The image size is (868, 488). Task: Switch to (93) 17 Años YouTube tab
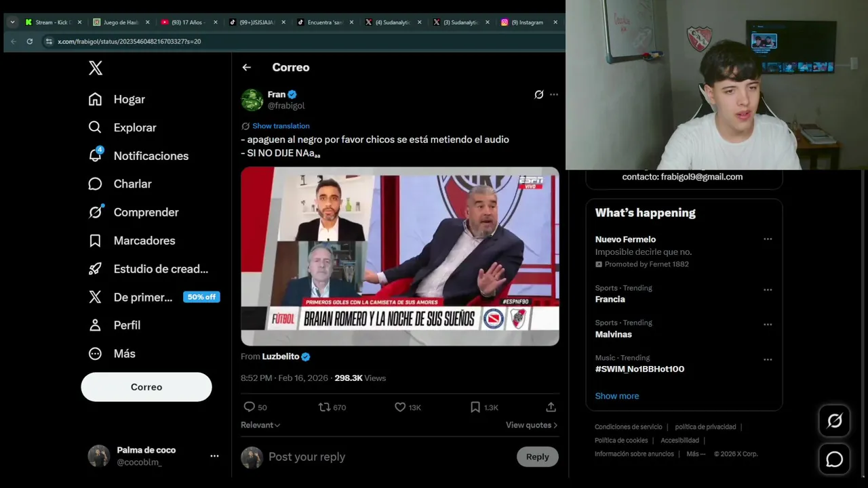[189, 22]
